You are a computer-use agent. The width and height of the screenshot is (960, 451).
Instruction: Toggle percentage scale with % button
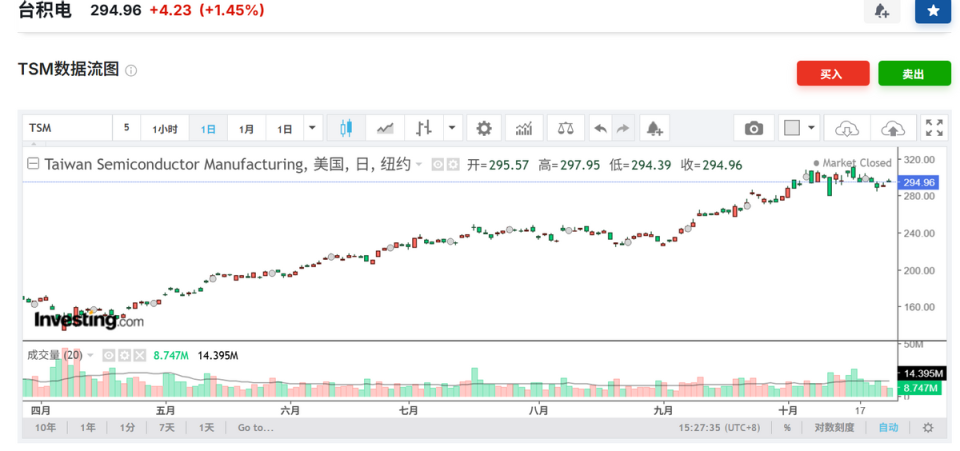787,428
